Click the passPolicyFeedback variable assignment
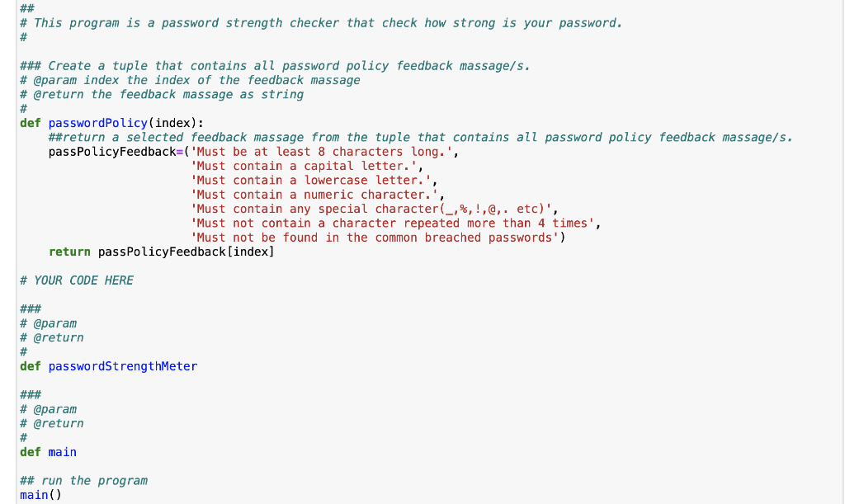 tap(112, 152)
